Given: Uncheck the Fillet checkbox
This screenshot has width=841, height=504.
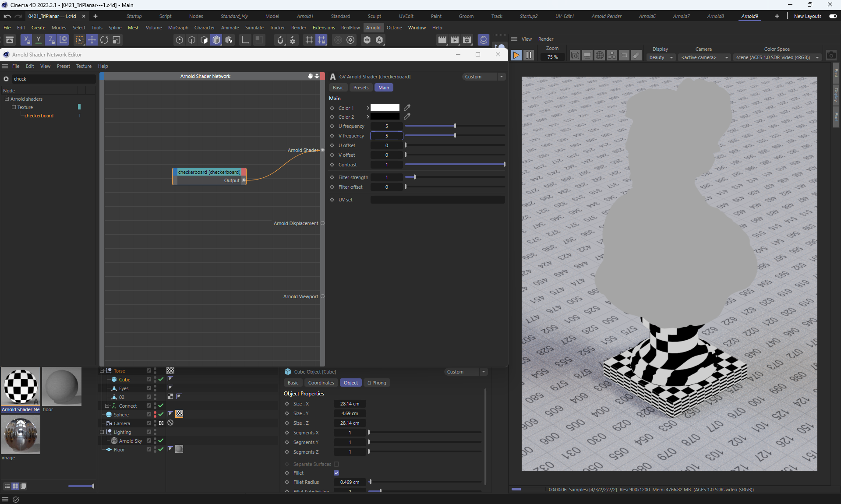Looking at the screenshot, I should click(x=336, y=473).
